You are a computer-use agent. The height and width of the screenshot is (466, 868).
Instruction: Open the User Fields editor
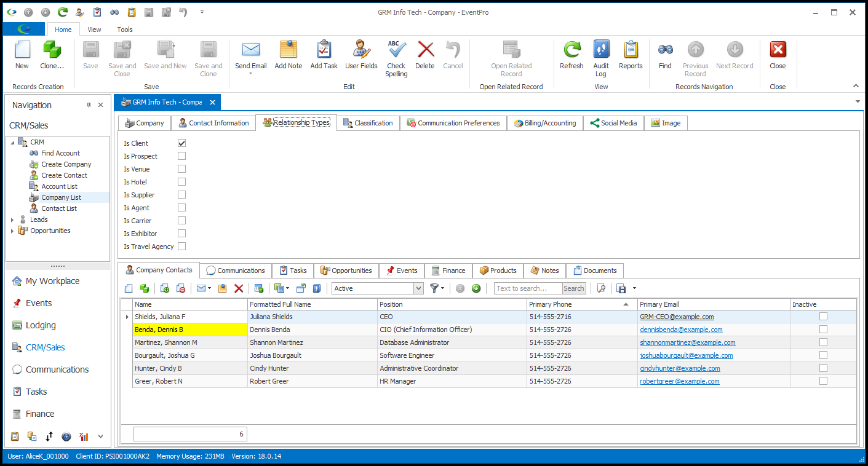(361, 55)
